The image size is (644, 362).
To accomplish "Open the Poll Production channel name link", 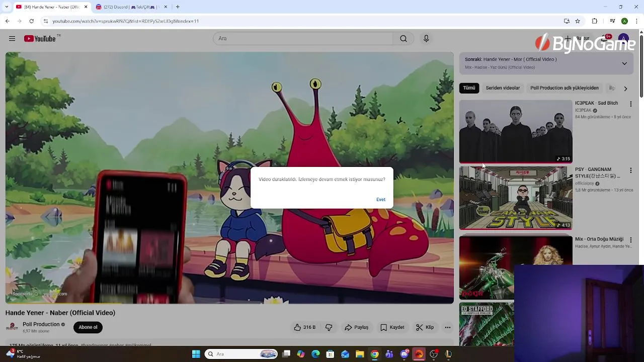I will tap(41, 324).
